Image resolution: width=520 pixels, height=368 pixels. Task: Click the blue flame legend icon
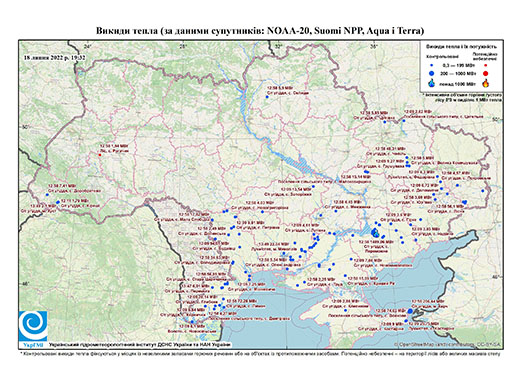click(x=432, y=83)
